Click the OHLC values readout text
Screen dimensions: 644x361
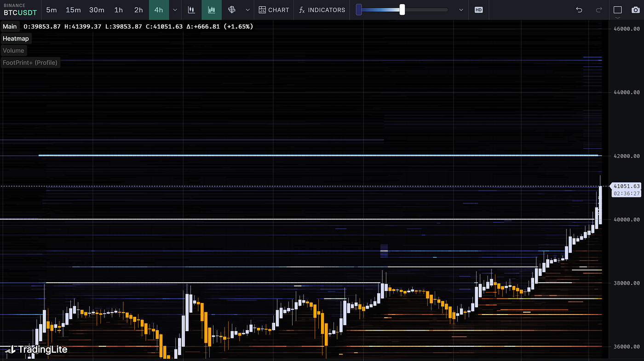138,27
